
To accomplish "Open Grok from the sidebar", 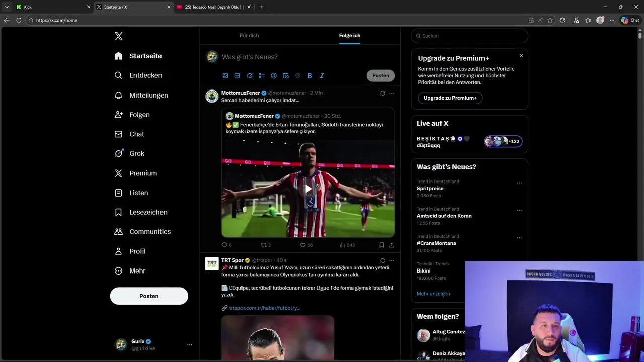I will (129, 154).
